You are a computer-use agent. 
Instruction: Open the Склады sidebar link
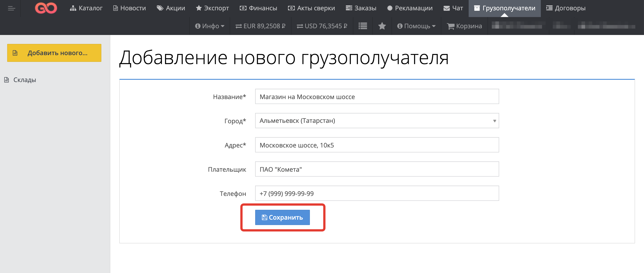[24, 80]
